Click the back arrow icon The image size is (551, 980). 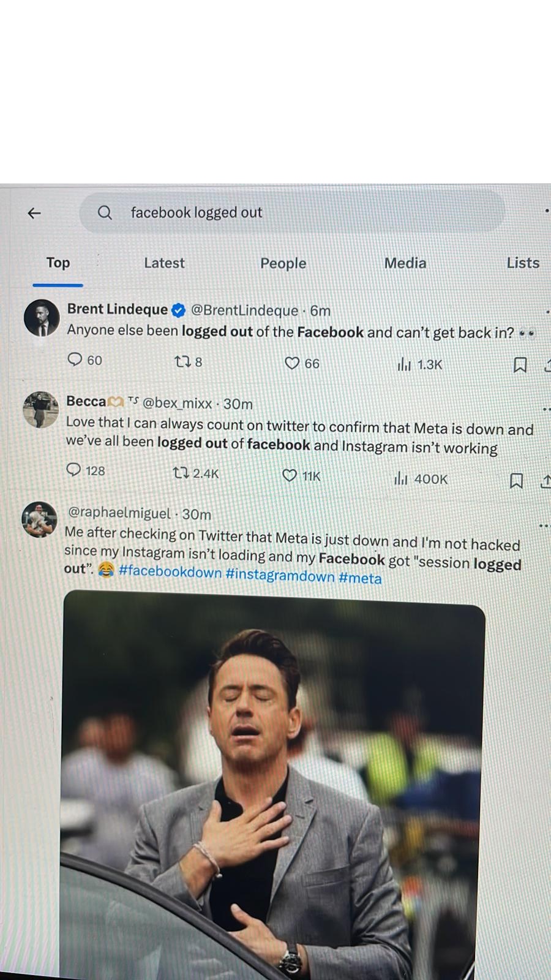pos(34,213)
